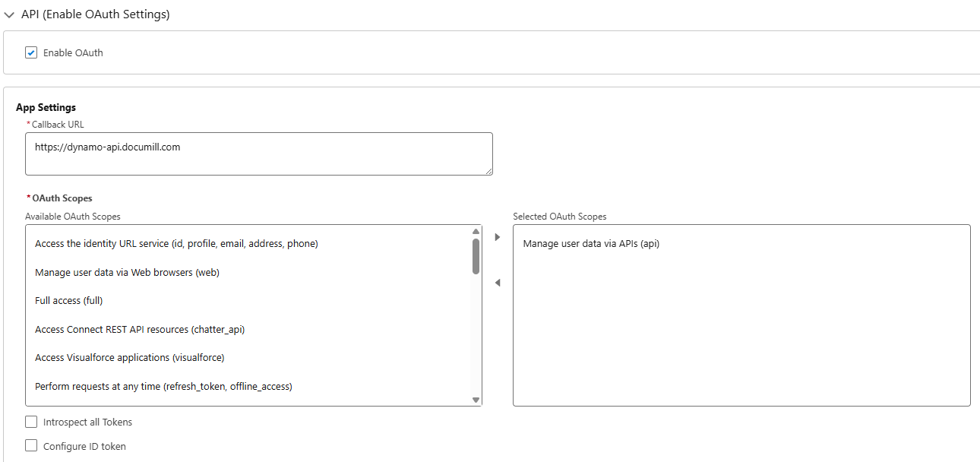Select Perform requests at any time scope
Image resolution: width=980 pixels, height=462 pixels.
point(163,386)
